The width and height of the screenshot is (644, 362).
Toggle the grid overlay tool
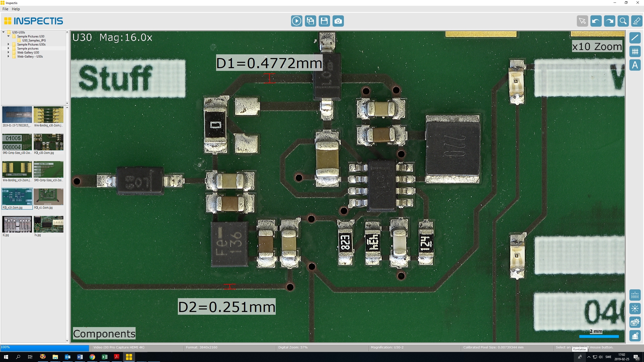pyautogui.click(x=635, y=52)
